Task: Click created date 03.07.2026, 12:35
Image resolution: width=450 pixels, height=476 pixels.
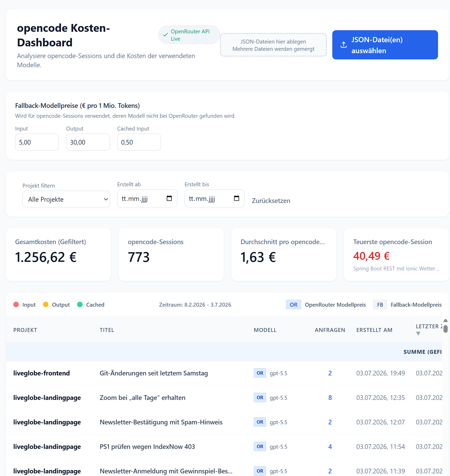Action: click(x=380, y=398)
